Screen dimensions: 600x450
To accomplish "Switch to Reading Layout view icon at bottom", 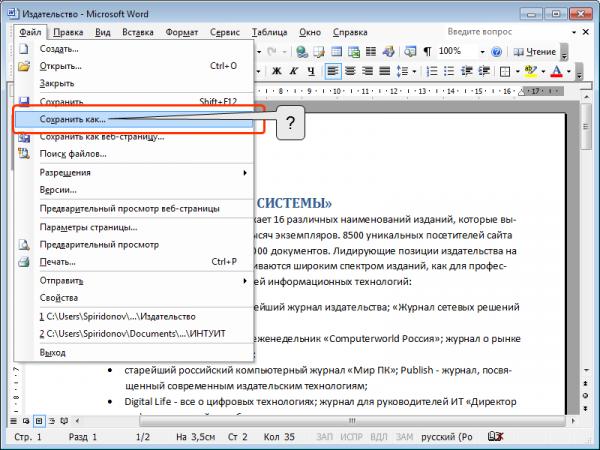I will [64, 421].
